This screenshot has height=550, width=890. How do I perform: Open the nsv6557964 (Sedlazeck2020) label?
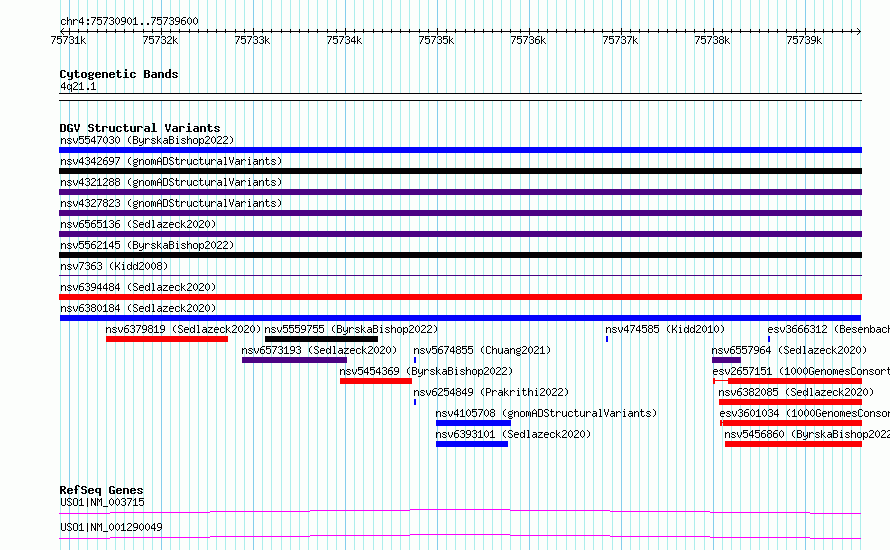pos(790,350)
